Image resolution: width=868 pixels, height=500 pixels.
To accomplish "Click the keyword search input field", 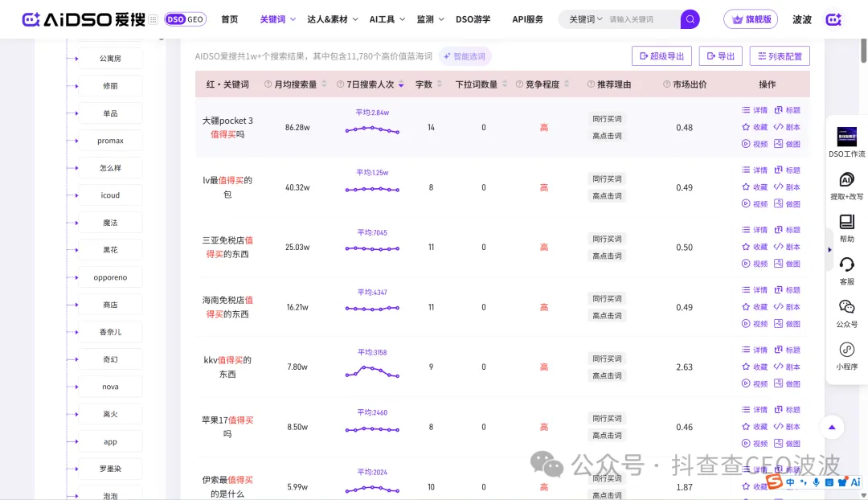I will point(635,18).
